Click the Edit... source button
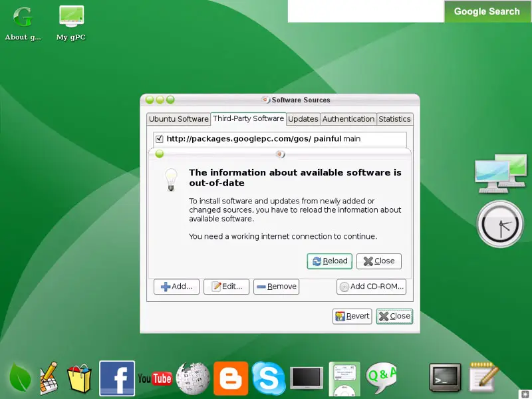This screenshot has height=399, width=532. point(226,287)
